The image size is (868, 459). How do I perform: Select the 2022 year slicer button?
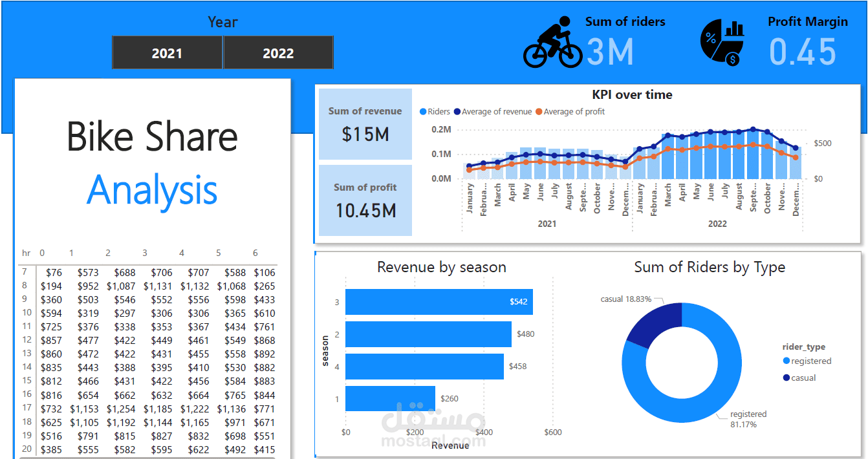278,52
